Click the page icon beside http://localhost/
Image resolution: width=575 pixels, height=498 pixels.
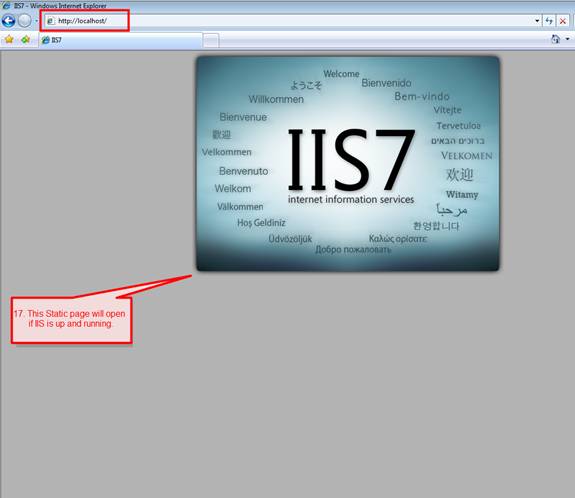point(51,21)
